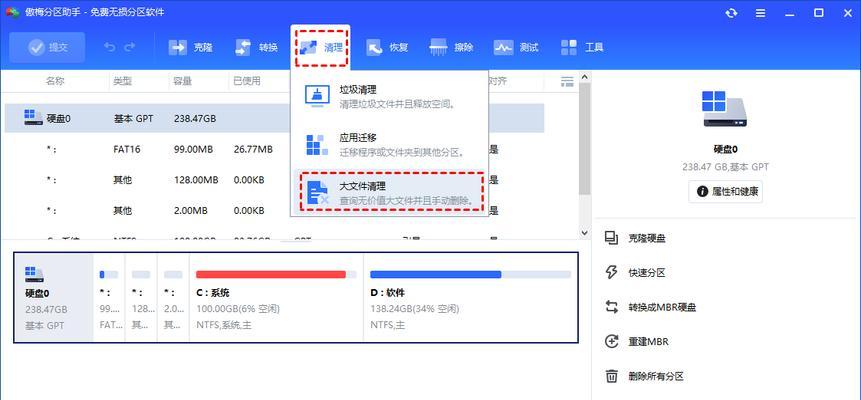Click the junk cleanup broom monitor icon

[317, 97]
